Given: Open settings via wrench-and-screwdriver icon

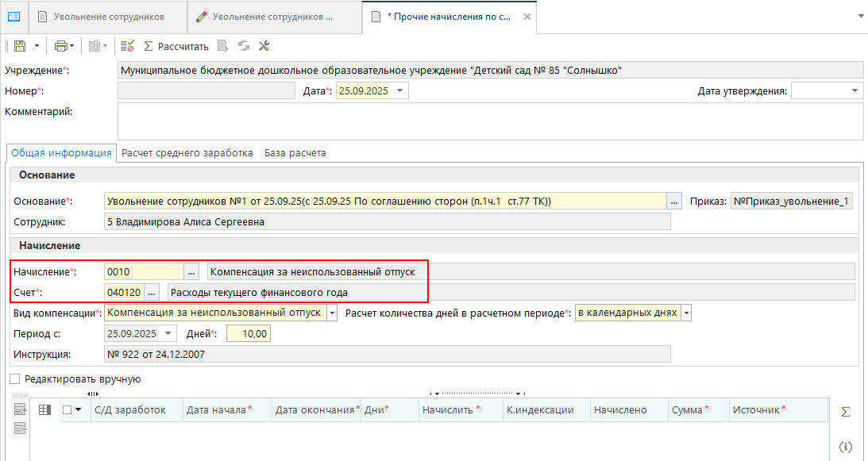Looking at the screenshot, I should click(x=264, y=46).
